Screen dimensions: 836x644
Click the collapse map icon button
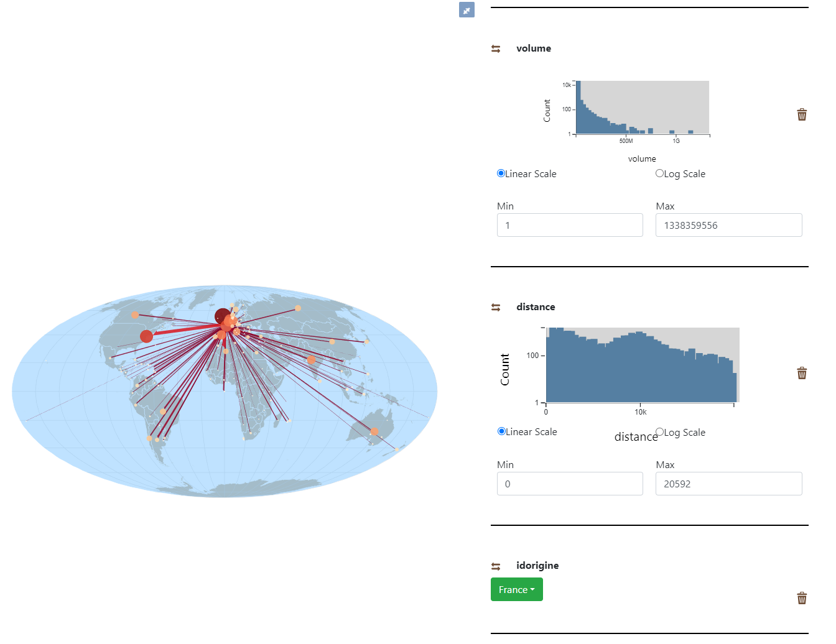point(467,10)
